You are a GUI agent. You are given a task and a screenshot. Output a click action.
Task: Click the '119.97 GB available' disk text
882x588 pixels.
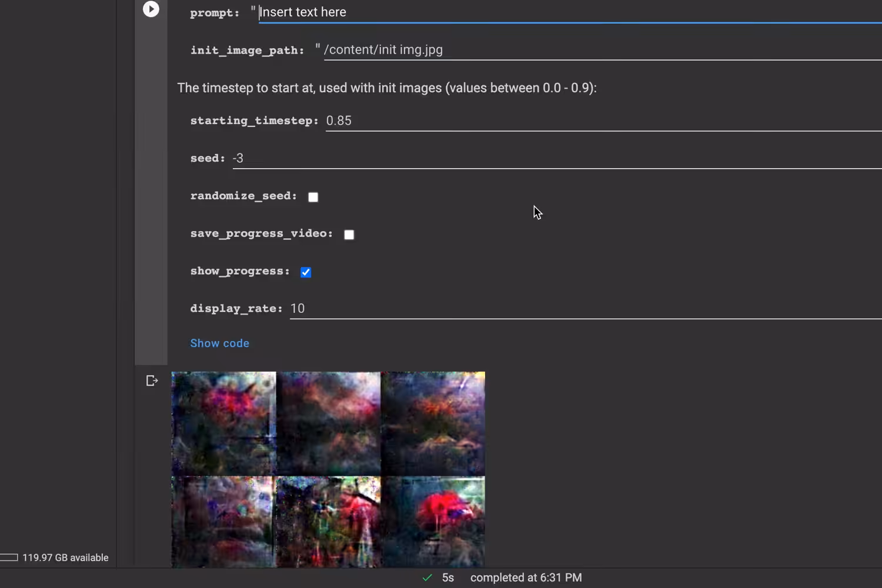65,557
